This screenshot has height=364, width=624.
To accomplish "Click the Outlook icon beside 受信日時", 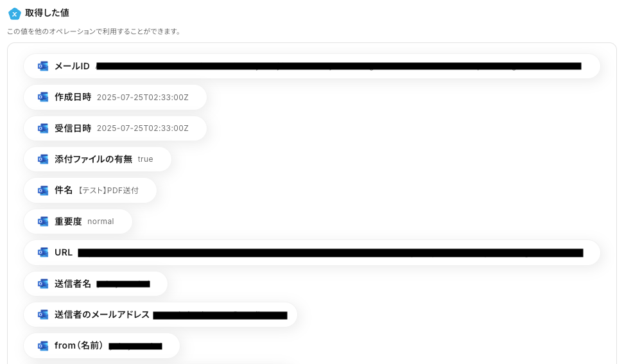I will click(x=43, y=128).
